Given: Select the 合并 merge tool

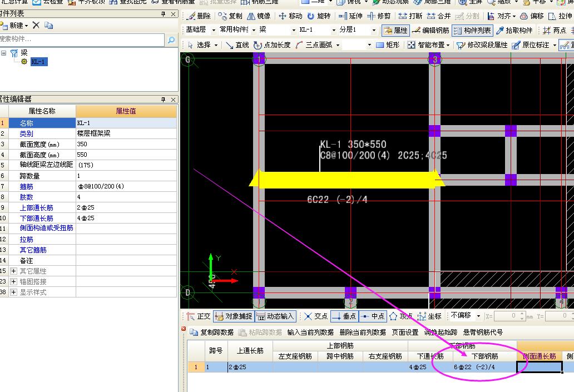Looking at the screenshot, I should click(x=439, y=16).
